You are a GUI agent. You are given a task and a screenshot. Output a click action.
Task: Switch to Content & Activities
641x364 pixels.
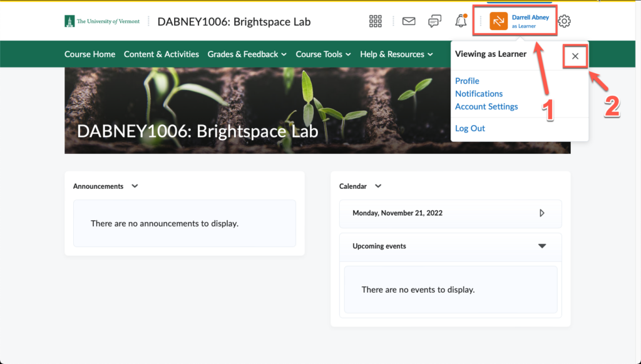click(x=162, y=54)
